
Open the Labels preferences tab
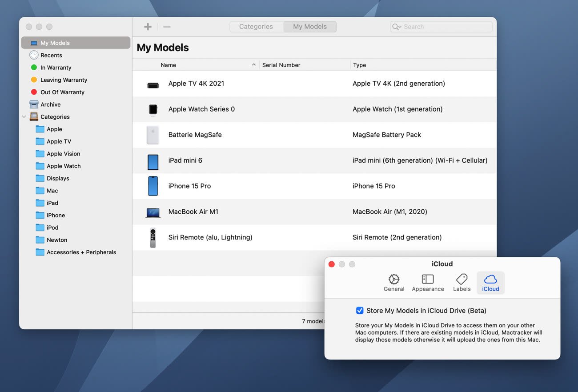pos(462,283)
